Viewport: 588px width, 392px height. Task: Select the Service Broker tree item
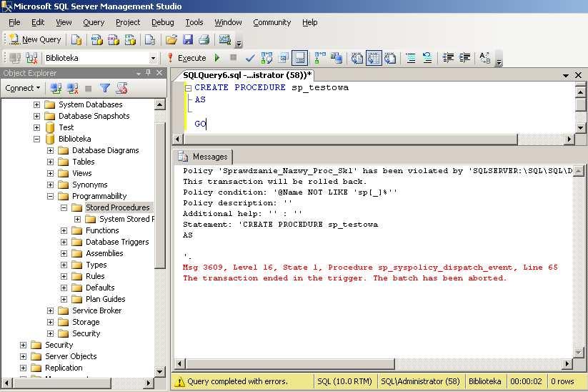[x=96, y=310]
